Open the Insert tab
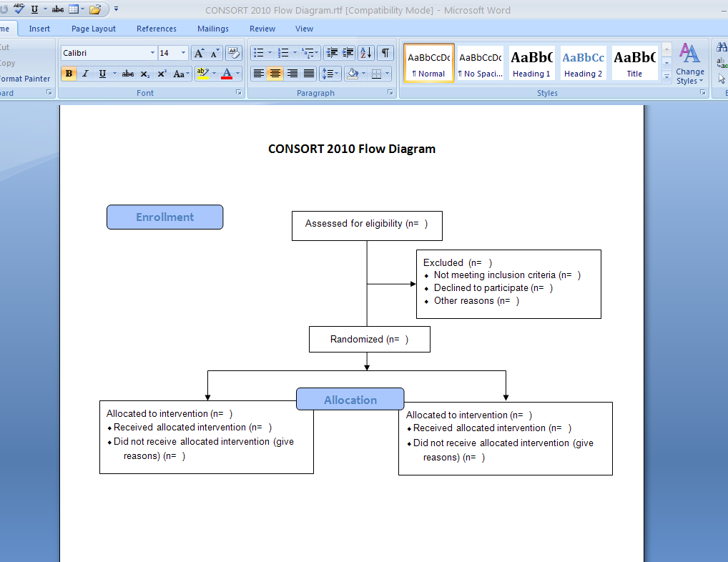The width and height of the screenshot is (728, 562). (39, 29)
